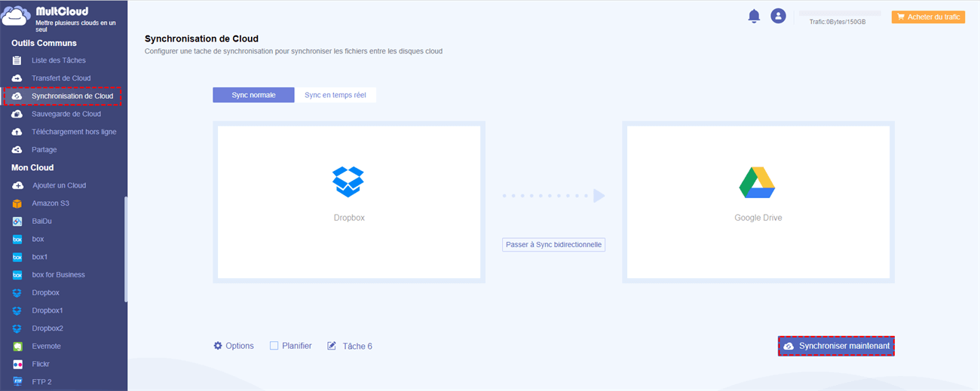Click the traffic usage progress bar
The width and height of the screenshot is (980, 391).
[840, 14]
